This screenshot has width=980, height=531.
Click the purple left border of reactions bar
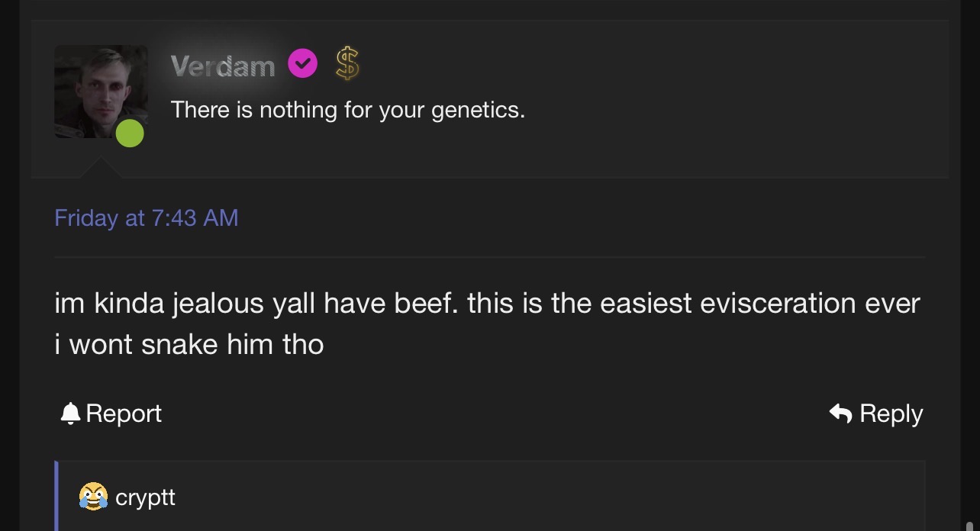56,496
